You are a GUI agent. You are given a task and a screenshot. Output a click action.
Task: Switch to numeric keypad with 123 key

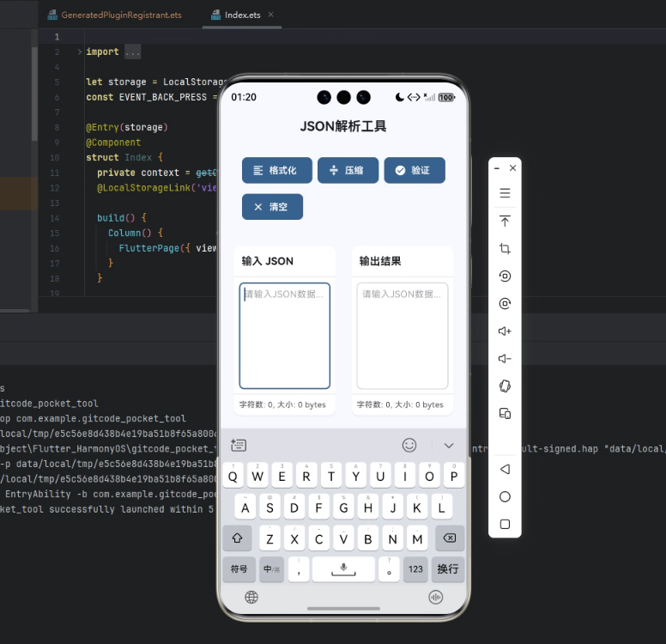point(415,568)
